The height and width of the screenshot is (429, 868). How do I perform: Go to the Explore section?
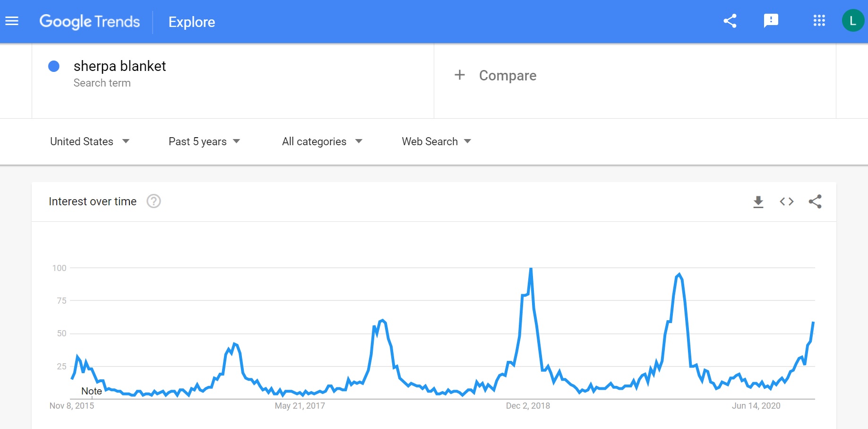192,22
